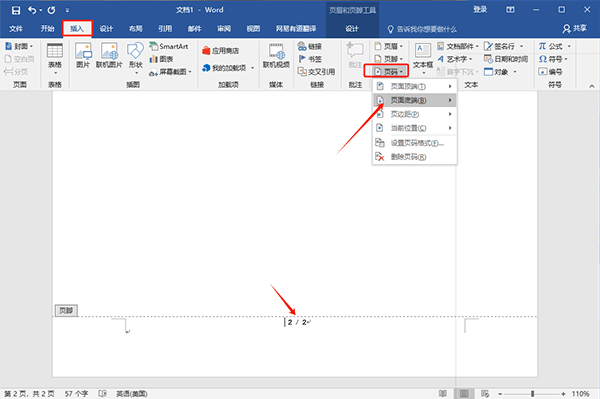The height and width of the screenshot is (399, 600).
Task: Toggle the ribbon display options icon
Action: coord(510,10)
